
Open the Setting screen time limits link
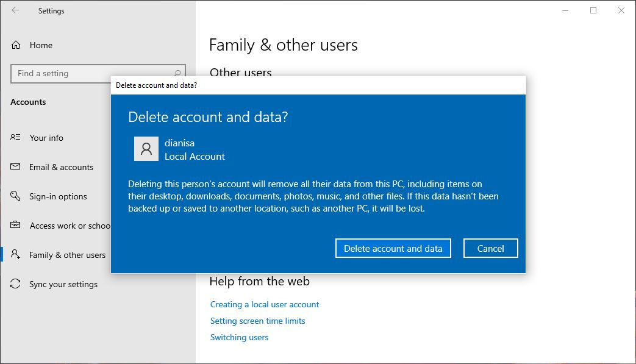(x=258, y=321)
